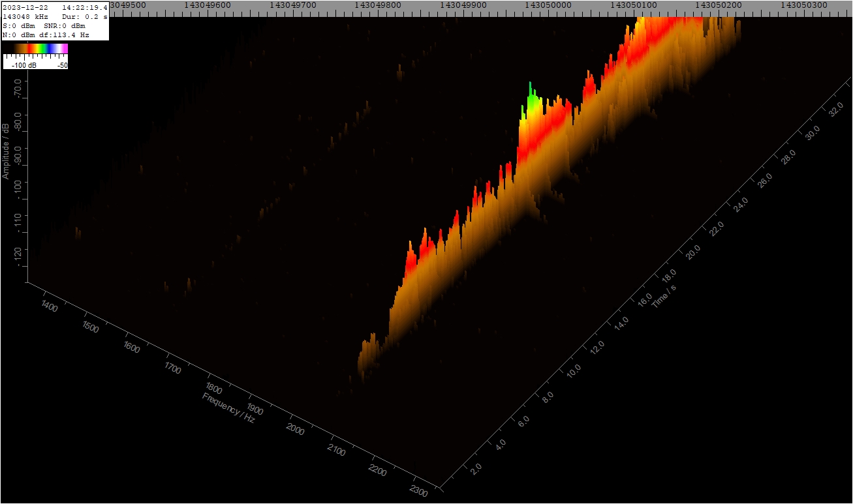Click the -110 amplitude axis label
The width and height of the screenshot is (853, 504).
click(x=18, y=223)
